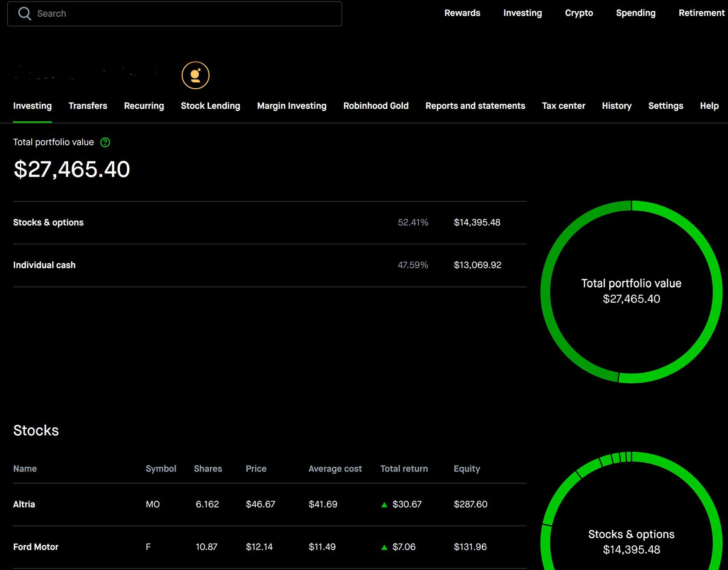Click the 47.59% allocation value
Screen dimensions: 728x570
(x=413, y=265)
